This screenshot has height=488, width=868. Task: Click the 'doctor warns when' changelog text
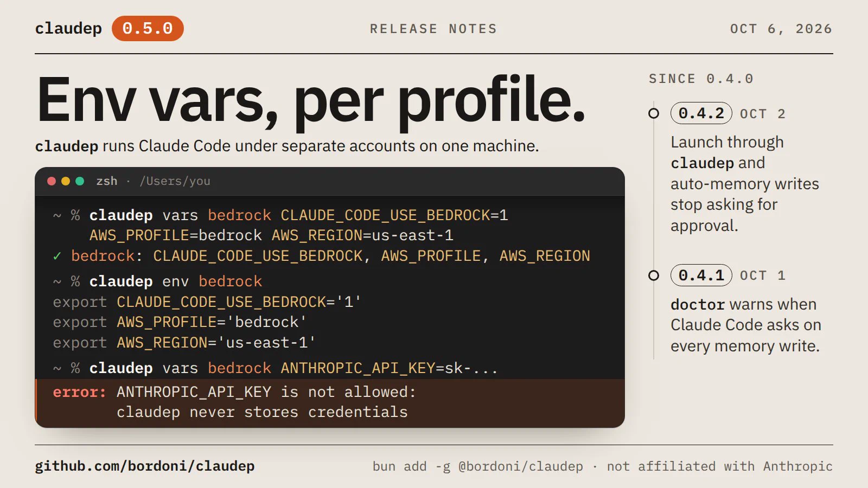(x=743, y=304)
